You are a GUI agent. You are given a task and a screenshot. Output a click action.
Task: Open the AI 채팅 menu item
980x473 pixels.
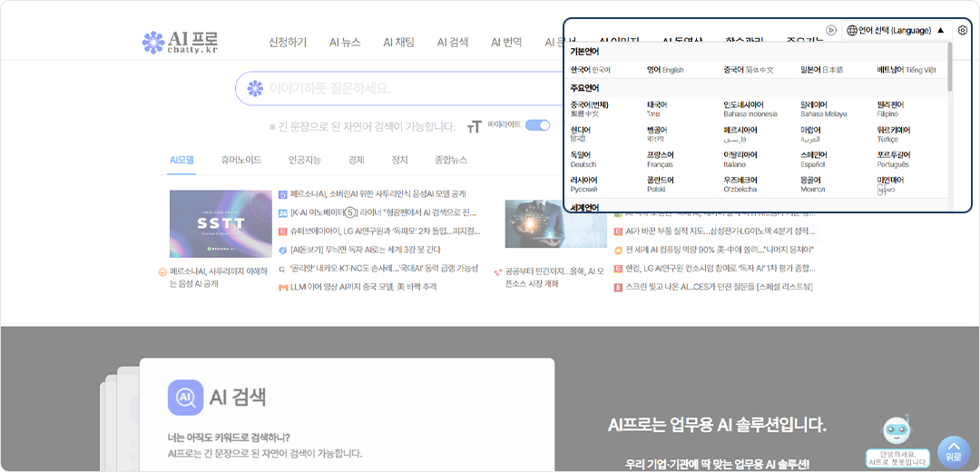click(398, 42)
